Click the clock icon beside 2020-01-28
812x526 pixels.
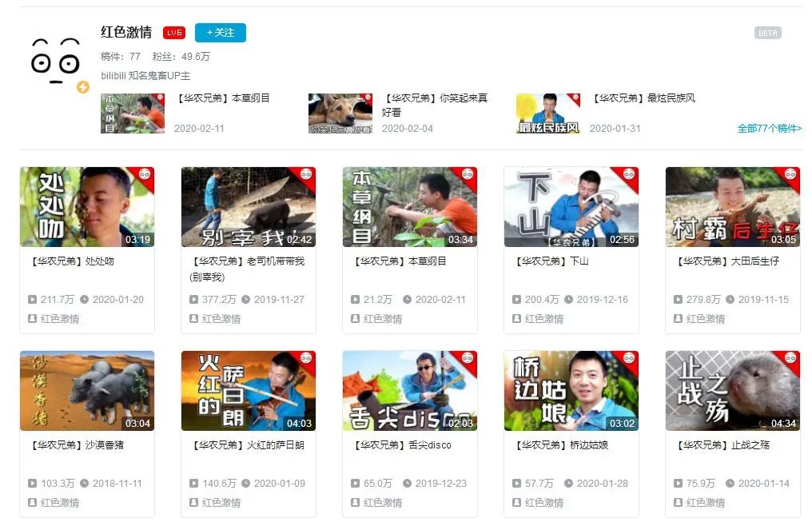point(568,484)
